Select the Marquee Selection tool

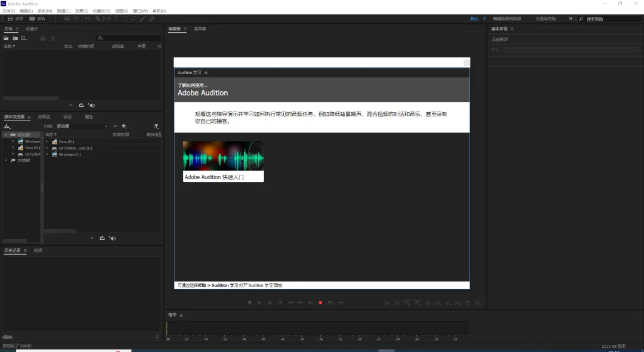[125, 18]
